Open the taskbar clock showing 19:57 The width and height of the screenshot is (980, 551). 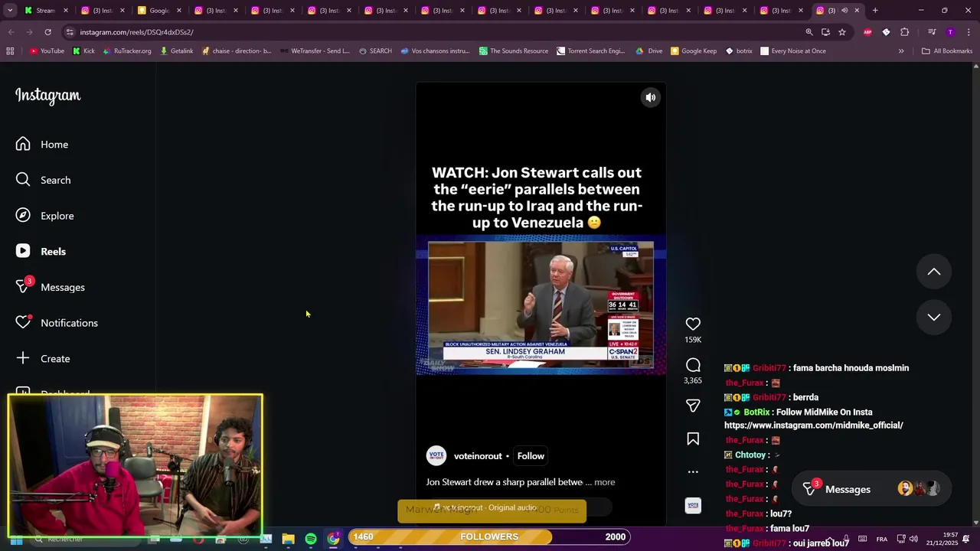point(942,539)
